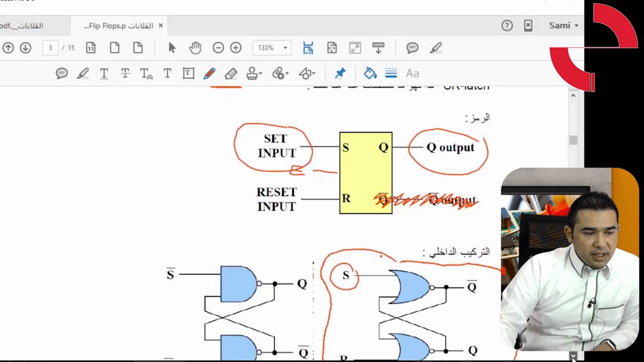This screenshot has height=362, width=644.
Task: Toggle fit-width scrolling mode
Action: (308, 48)
